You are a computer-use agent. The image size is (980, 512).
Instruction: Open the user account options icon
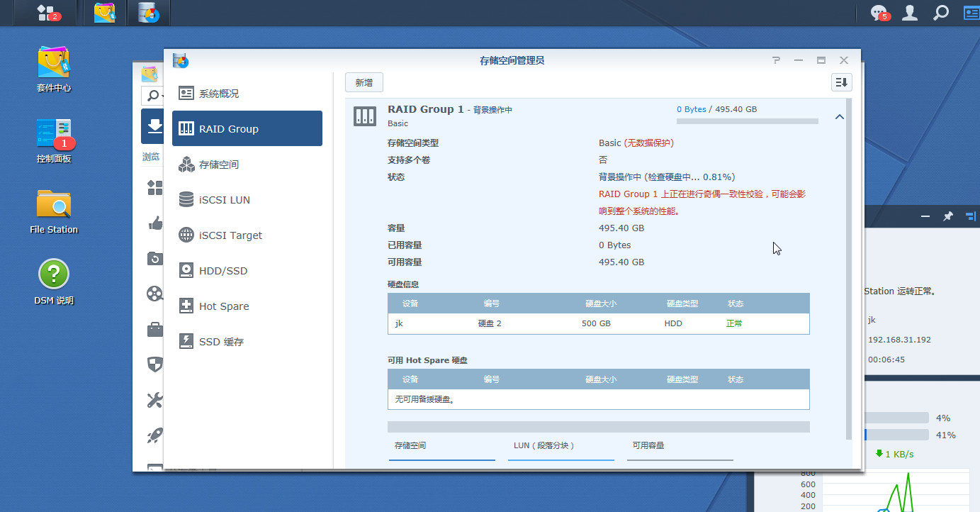pyautogui.click(x=910, y=13)
